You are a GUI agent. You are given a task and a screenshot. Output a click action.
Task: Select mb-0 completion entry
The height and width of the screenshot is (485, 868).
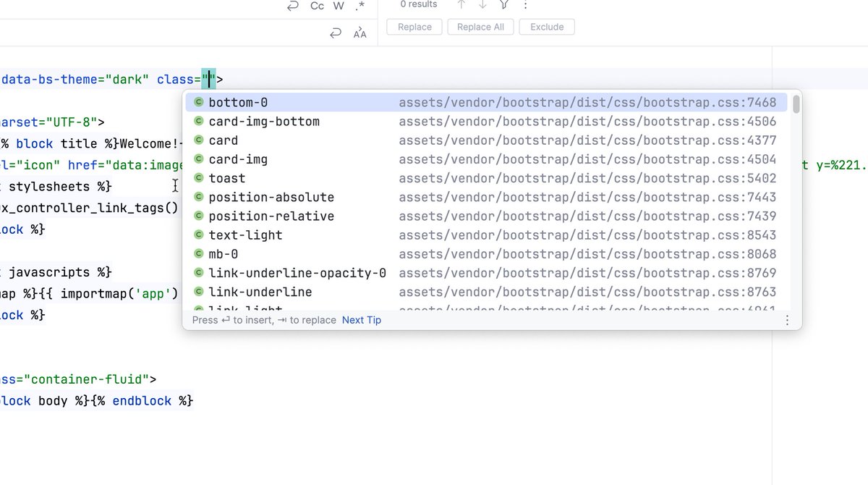(x=488, y=254)
